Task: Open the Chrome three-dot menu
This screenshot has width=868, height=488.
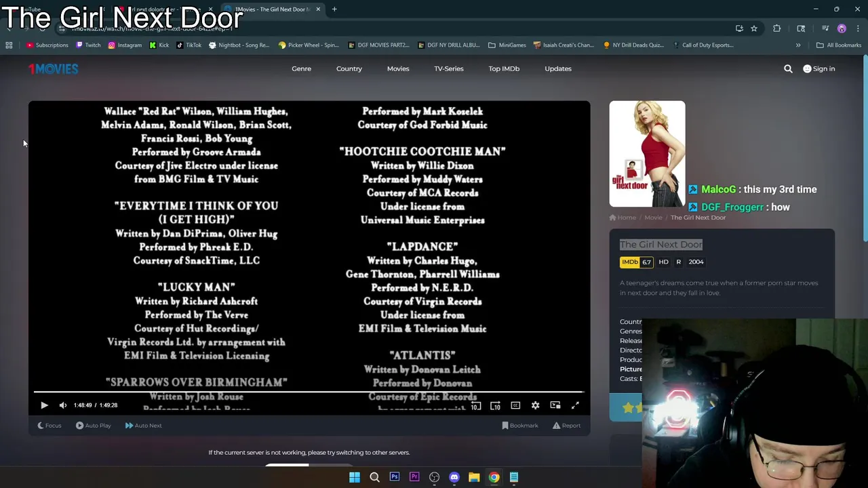Action: click(857, 28)
